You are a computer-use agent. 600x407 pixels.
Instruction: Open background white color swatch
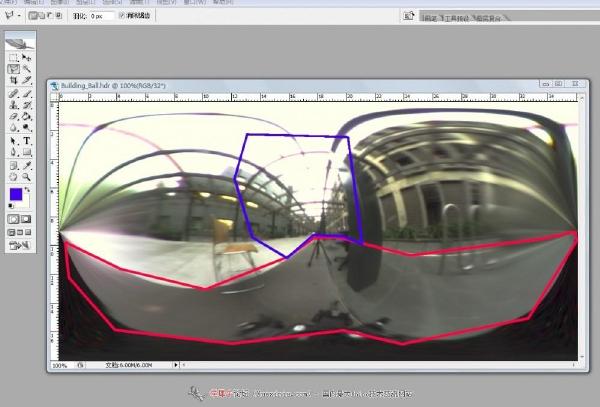click(27, 203)
